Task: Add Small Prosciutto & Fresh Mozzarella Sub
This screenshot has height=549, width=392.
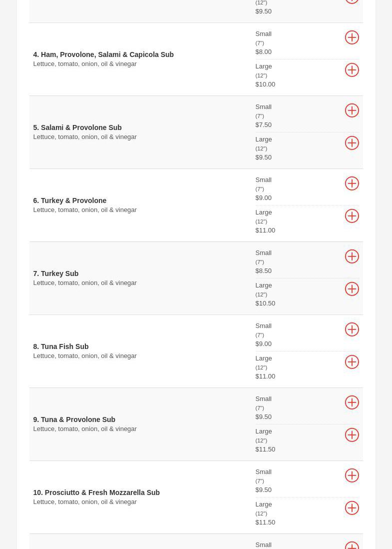Action: pyautogui.click(x=352, y=475)
